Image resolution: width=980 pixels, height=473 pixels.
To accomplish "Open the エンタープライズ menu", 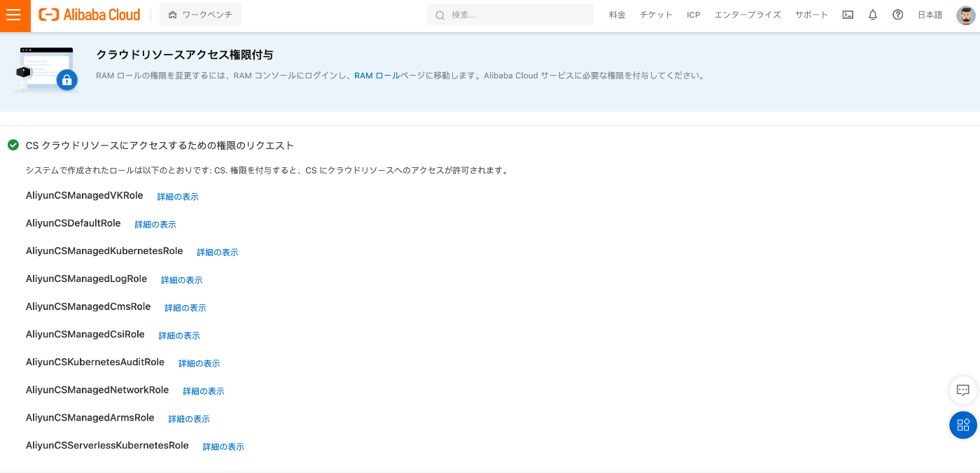I will pos(748,15).
